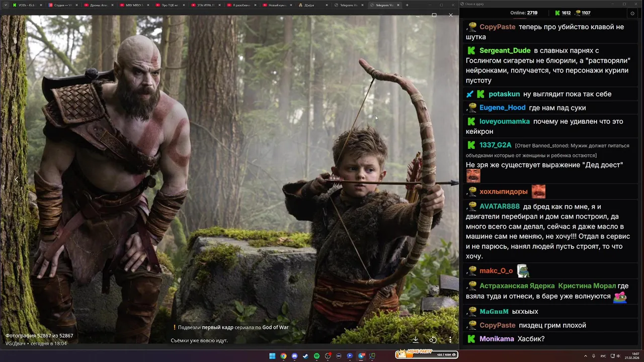Click 'VG/Двач • сегодня в 18:04' source
644x362 pixels.
click(36, 343)
